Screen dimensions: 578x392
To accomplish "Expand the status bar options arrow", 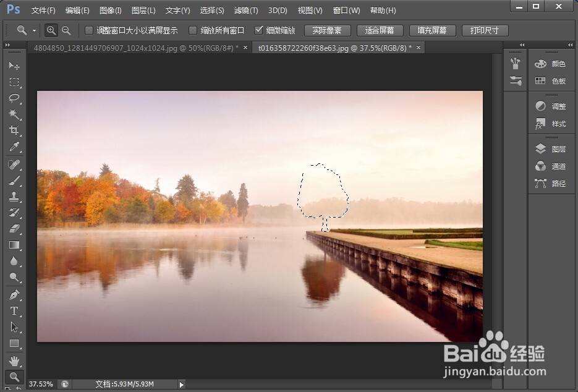I will click(180, 384).
